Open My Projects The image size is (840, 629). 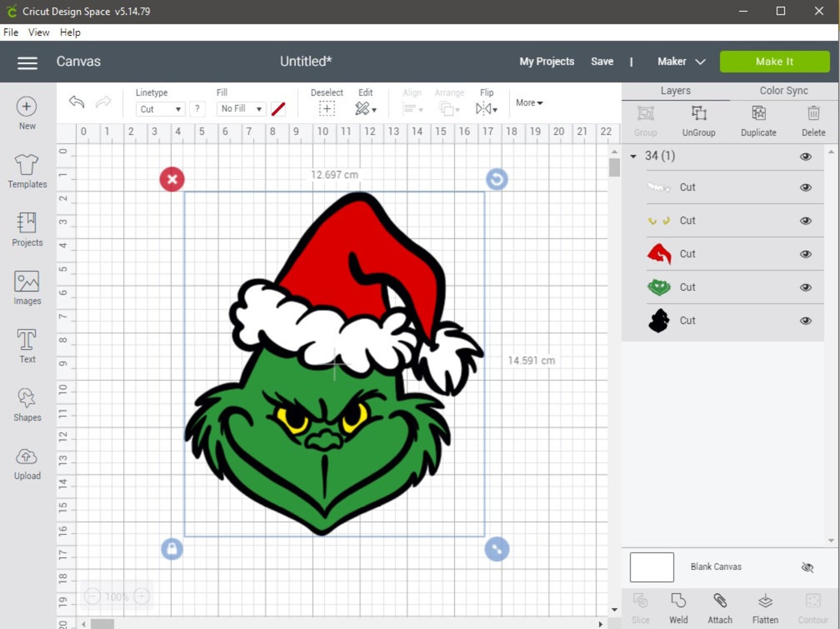click(x=546, y=61)
